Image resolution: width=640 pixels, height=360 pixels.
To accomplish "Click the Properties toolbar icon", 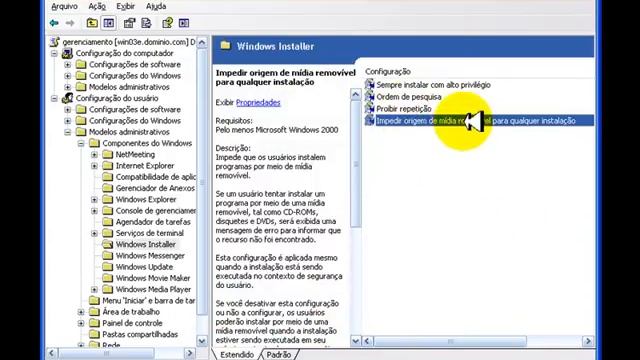I will 129,23.
